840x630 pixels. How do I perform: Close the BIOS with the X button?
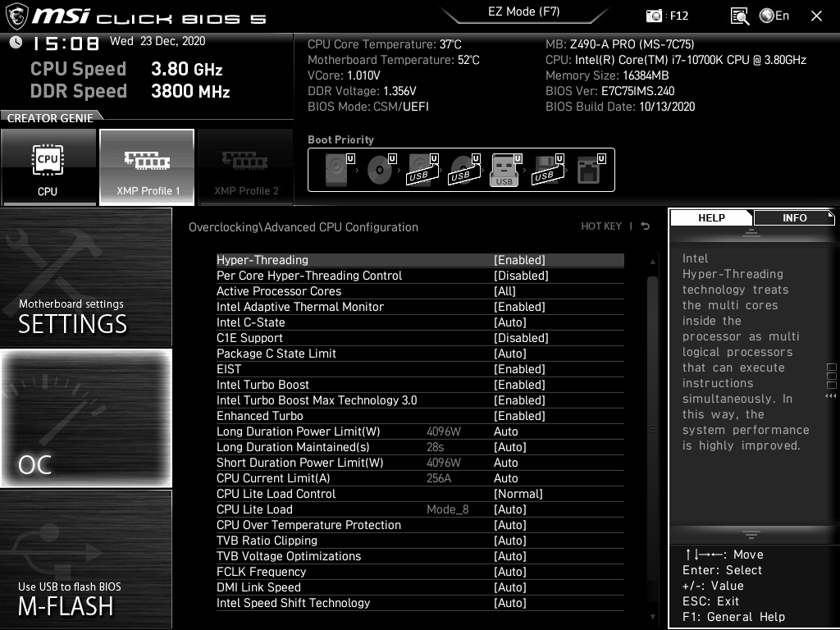click(816, 16)
